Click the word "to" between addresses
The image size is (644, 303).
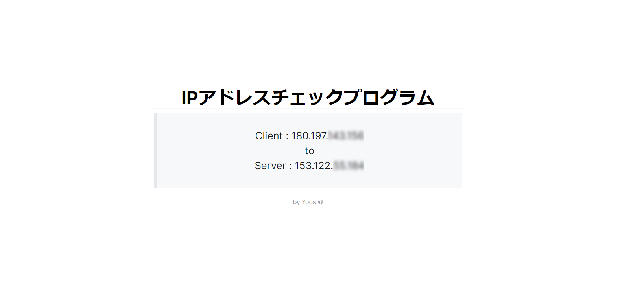point(310,151)
